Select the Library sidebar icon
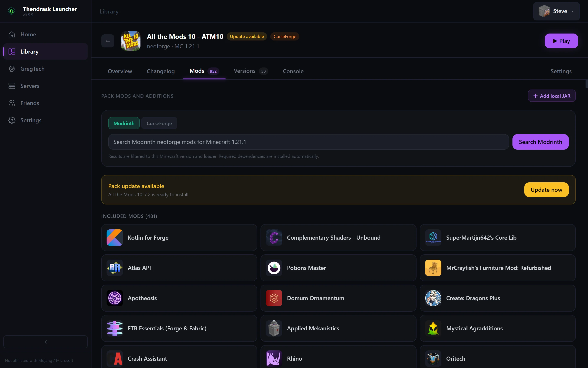 pyautogui.click(x=12, y=52)
